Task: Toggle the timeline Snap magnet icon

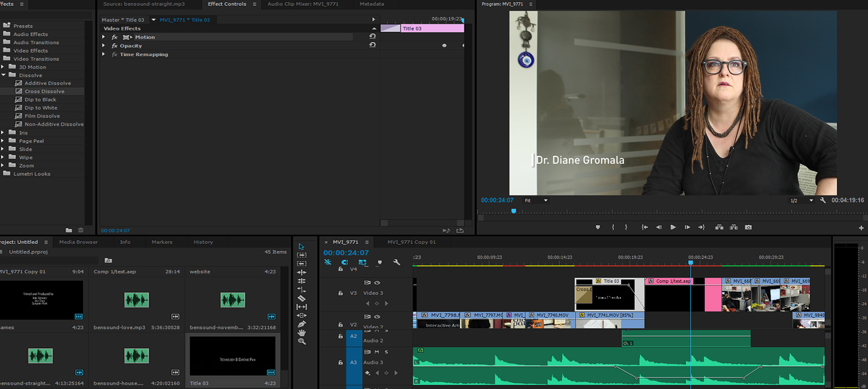Action: click(344, 262)
